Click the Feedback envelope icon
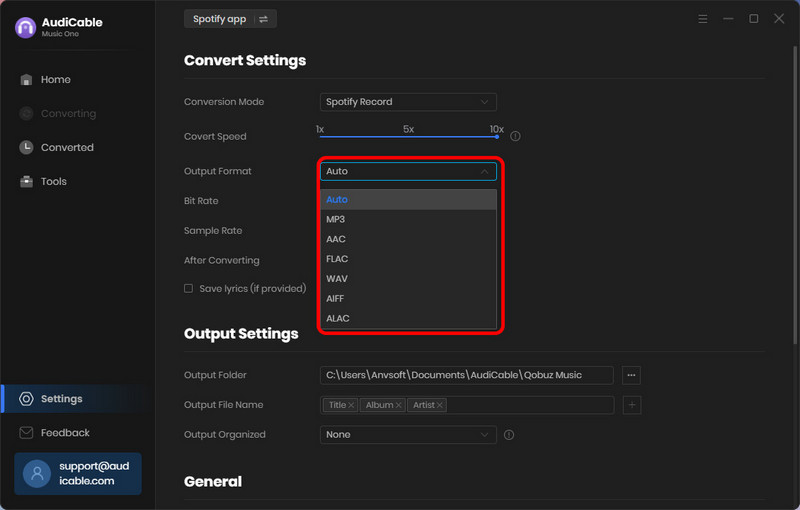800x510 pixels. tap(26, 432)
